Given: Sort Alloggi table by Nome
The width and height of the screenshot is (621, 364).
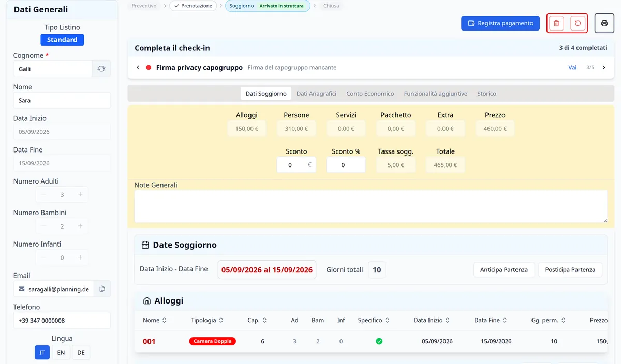Looking at the screenshot, I should click(x=155, y=320).
